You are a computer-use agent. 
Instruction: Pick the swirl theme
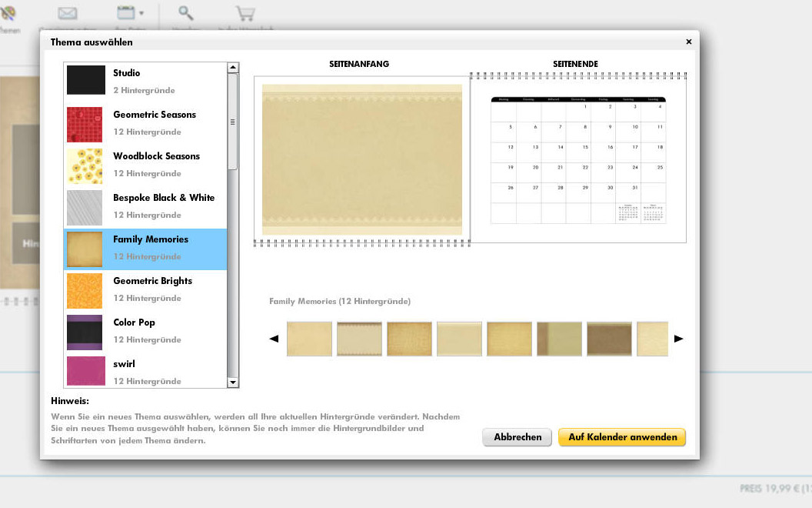(x=145, y=370)
